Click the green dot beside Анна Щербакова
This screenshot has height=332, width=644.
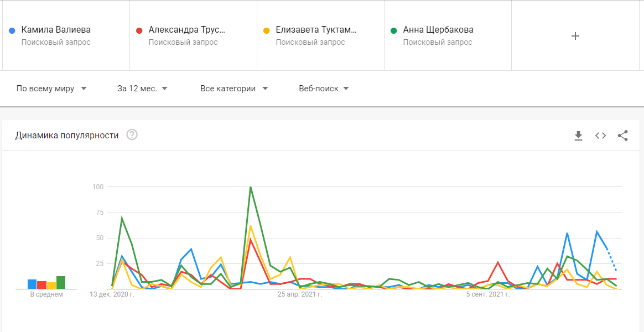click(394, 30)
